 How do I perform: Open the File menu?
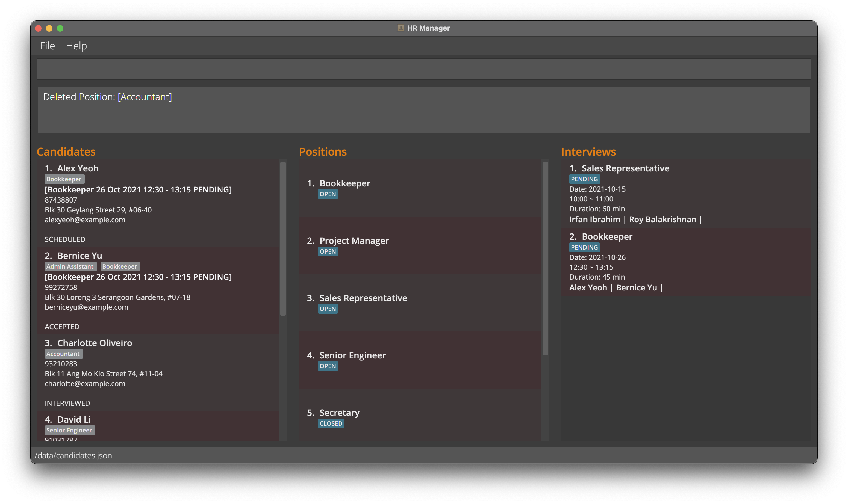(x=47, y=46)
